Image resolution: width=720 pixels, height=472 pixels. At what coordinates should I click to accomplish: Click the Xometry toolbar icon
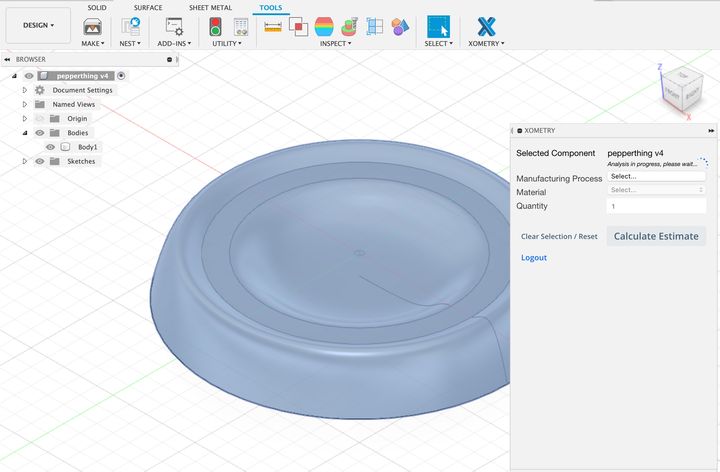486,26
